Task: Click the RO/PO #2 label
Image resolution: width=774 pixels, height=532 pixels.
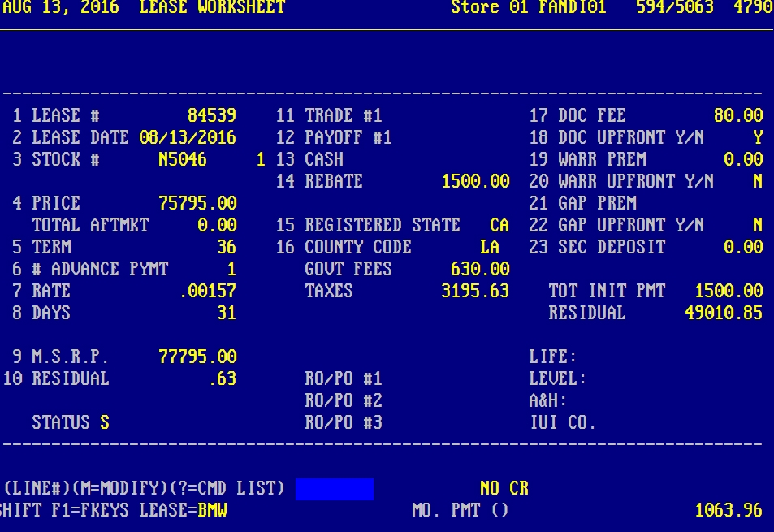Action: coord(344,400)
